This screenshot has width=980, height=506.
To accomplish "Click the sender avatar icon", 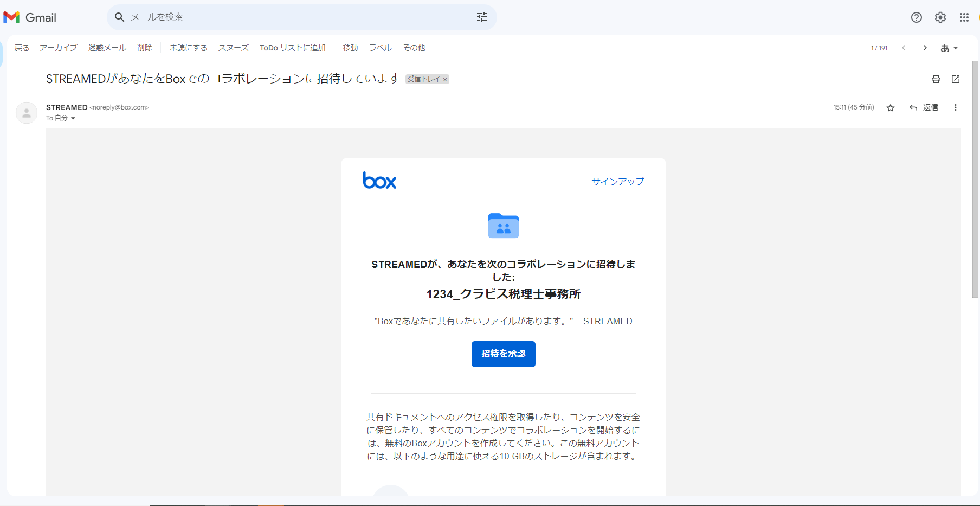I will (x=27, y=113).
